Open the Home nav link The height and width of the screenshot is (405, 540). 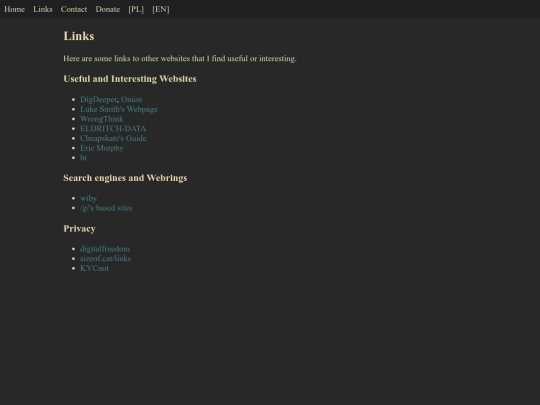coord(14,9)
